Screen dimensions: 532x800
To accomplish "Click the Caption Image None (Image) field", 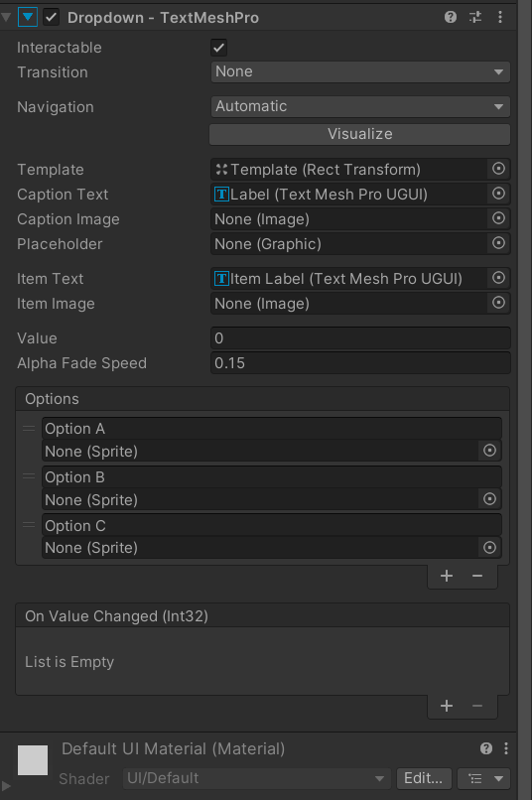I will pos(348,219).
